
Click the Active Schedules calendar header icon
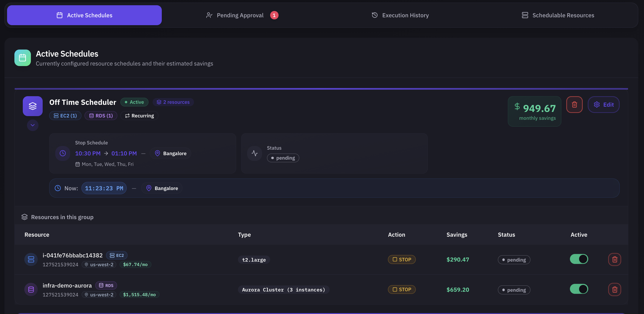pos(23,58)
